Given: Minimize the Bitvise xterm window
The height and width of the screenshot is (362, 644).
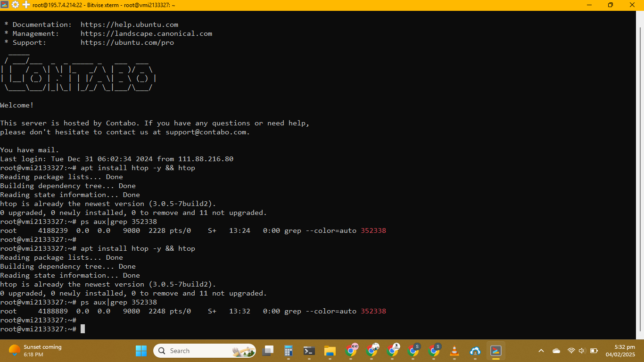Looking at the screenshot, I should 588,5.
